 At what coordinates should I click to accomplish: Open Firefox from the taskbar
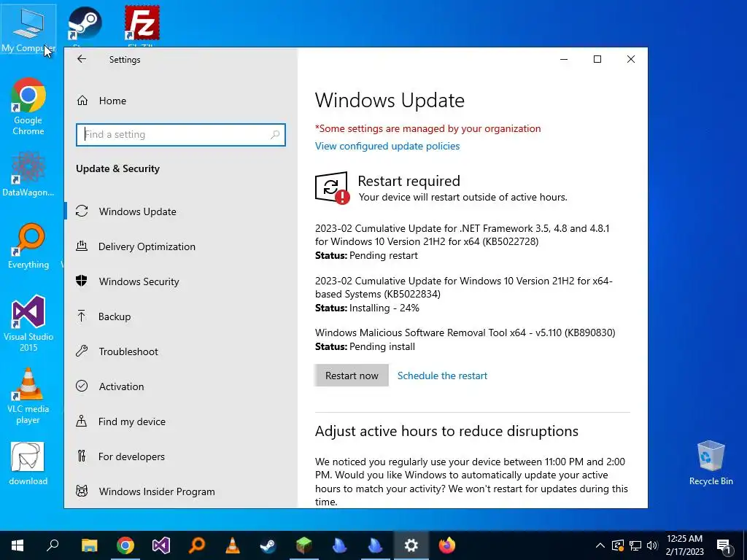point(447,545)
